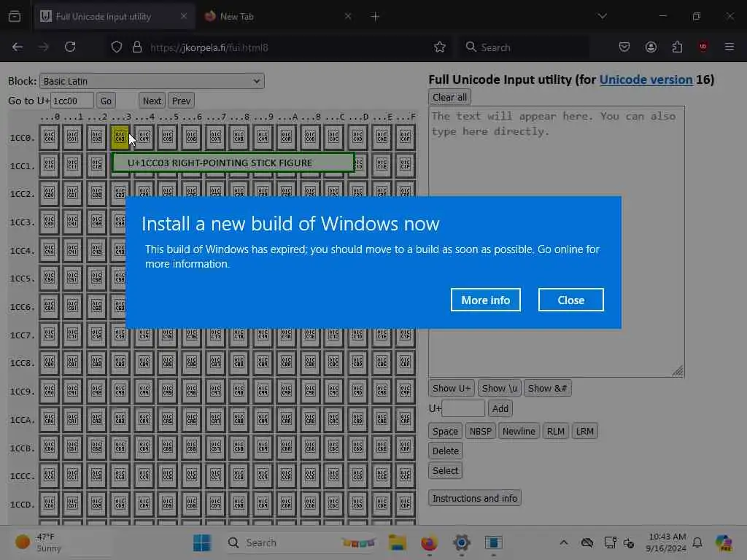Click the Next block button

152,101
